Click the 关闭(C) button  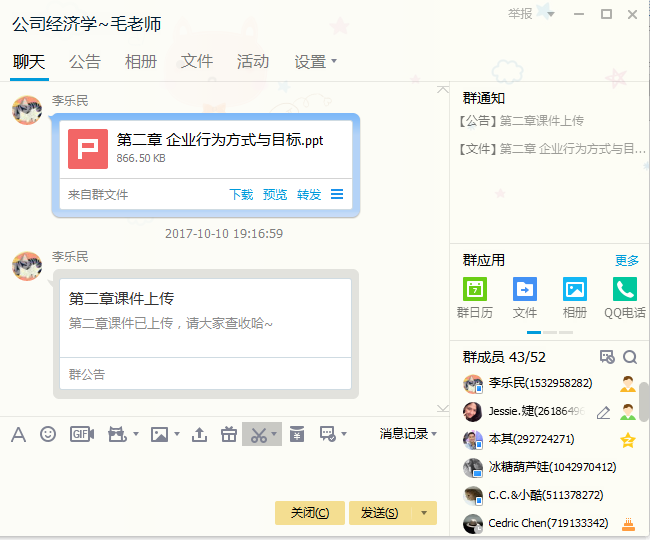tap(310, 513)
